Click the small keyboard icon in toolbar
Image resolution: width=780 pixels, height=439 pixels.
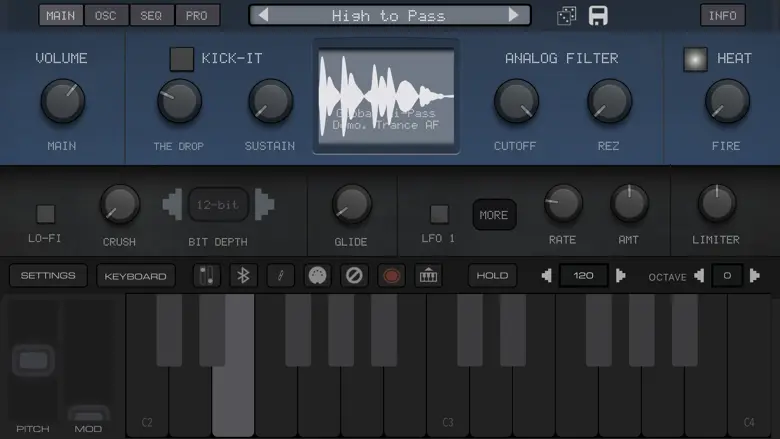429,276
